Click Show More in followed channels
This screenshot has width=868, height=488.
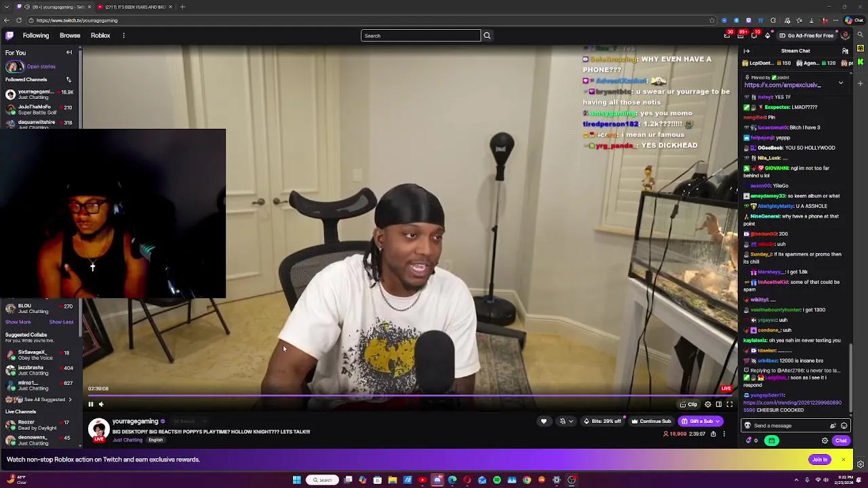pos(18,322)
